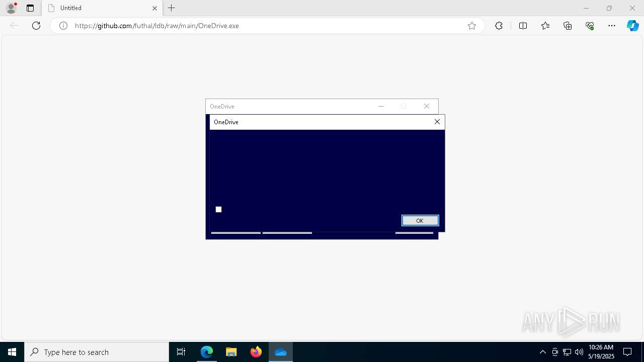Open the Windows Start menu
Image resolution: width=644 pixels, height=362 pixels.
click(12, 352)
